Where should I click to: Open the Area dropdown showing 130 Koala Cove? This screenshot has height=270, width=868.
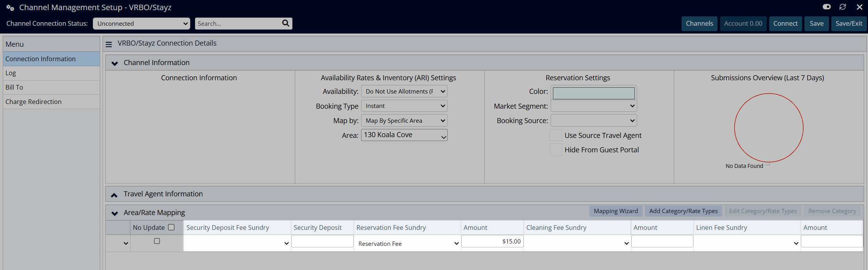coord(404,135)
